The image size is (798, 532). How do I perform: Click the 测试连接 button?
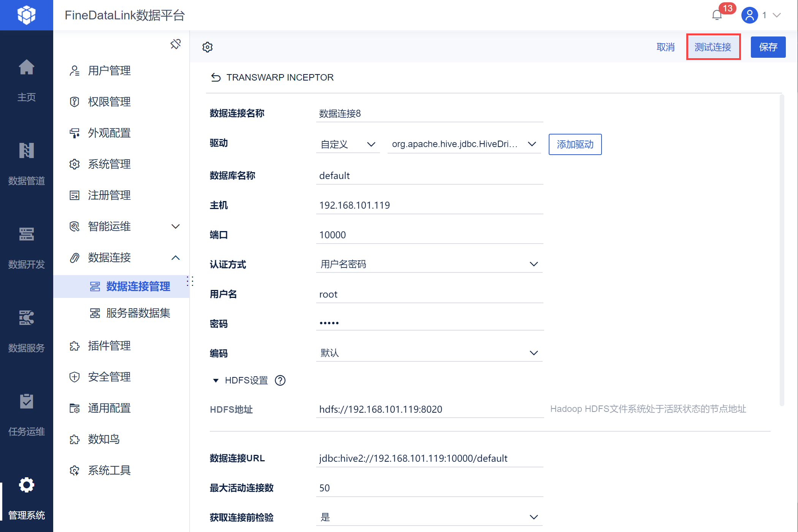713,47
